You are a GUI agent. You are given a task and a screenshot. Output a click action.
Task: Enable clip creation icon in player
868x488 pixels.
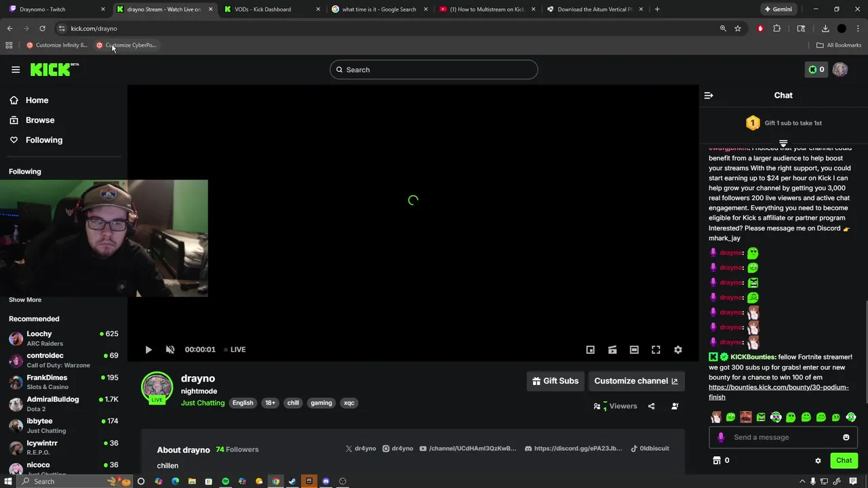(612, 350)
